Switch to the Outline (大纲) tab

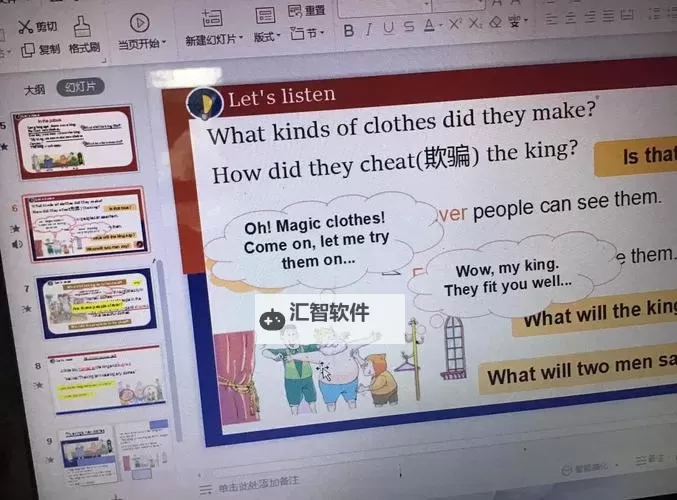pos(35,90)
